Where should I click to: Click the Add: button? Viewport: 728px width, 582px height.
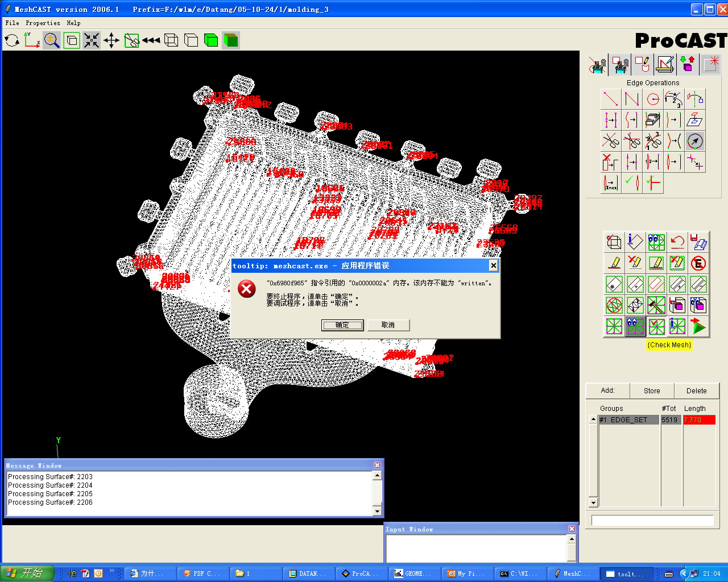click(x=608, y=391)
